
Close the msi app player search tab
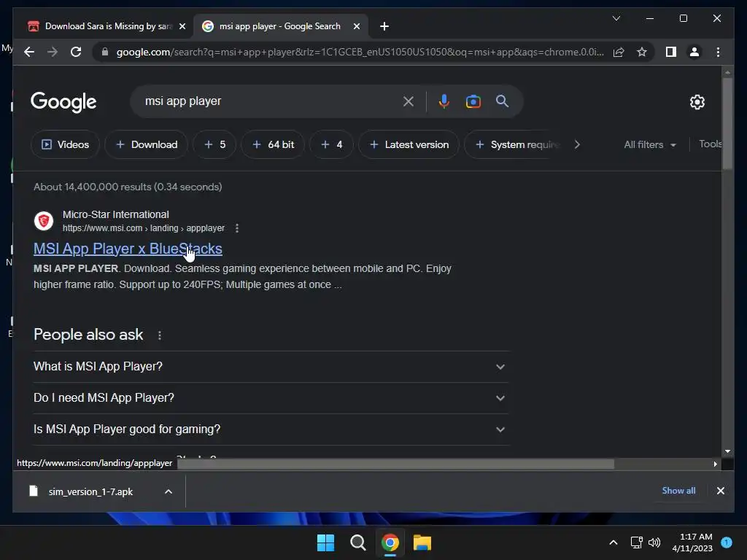click(356, 26)
